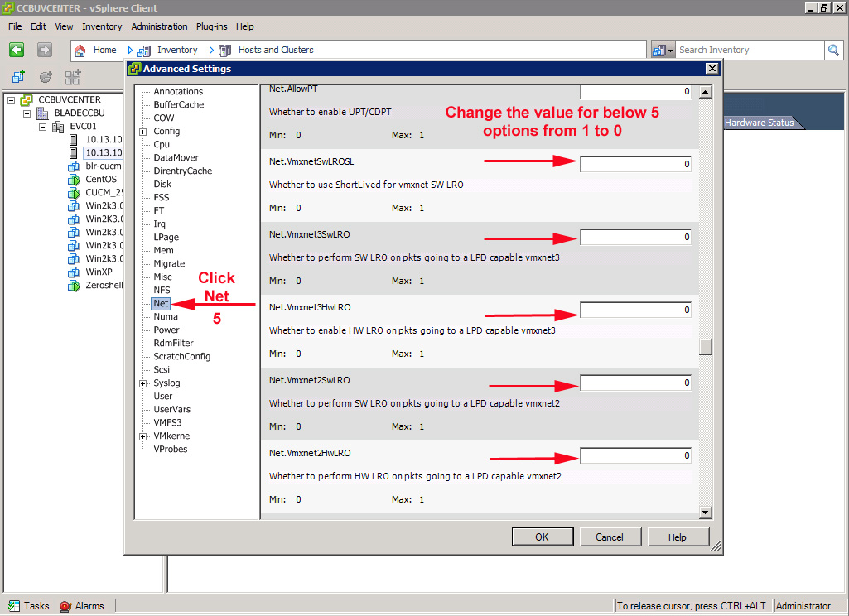Select DirentryCache in the settings tree
Image resolution: width=849 pixels, height=616 pixels.
pos(183,171)
